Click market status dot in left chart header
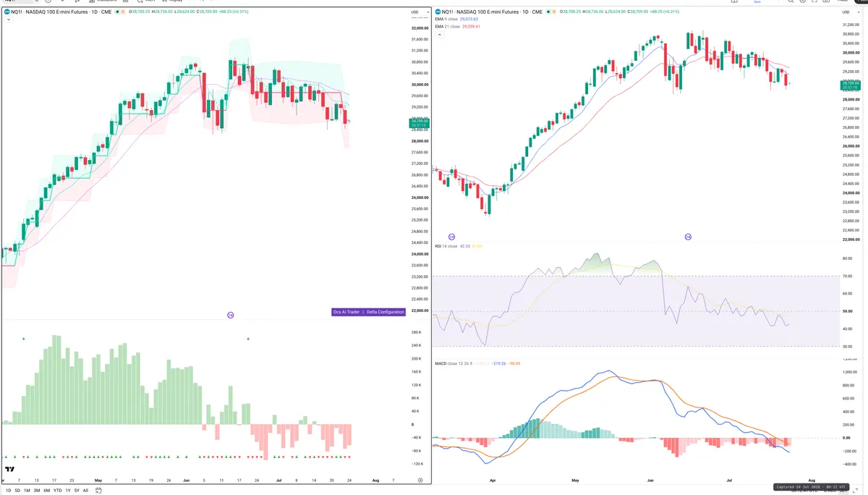 [117, 12]
